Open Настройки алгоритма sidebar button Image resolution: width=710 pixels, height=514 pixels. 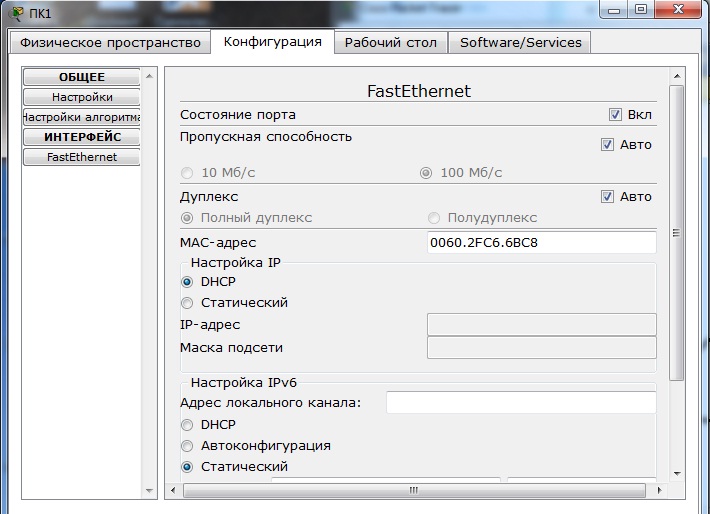pos(82,117)
